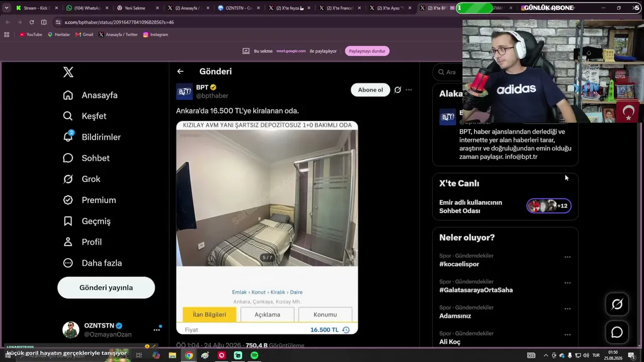Open options for Adamsınız trend
Viewport: 644px width, 362px height.
coord(568,309)
